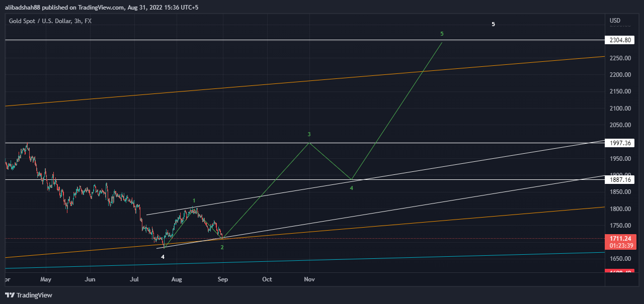Click the Nov label on the time axis

309,279
